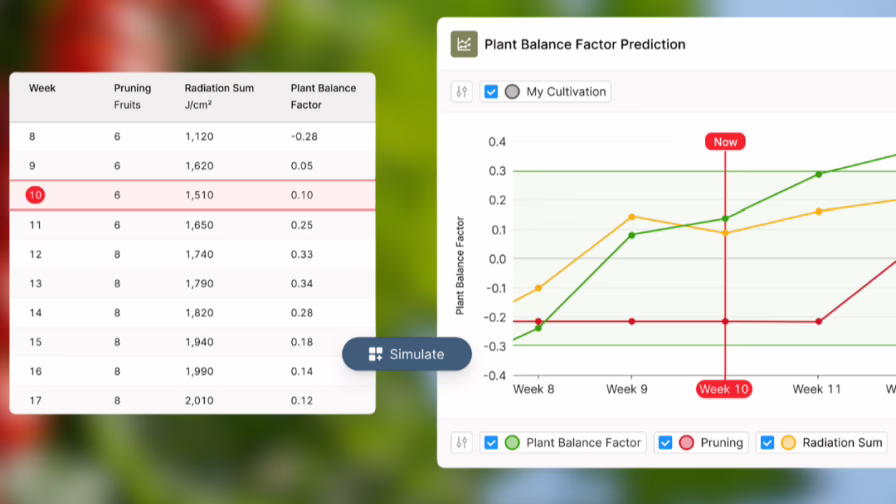The height and width of the screenshot is (504, 896).
Task: Open the filter sliders icon next to My Cultivation
Action: click(462, 91)
